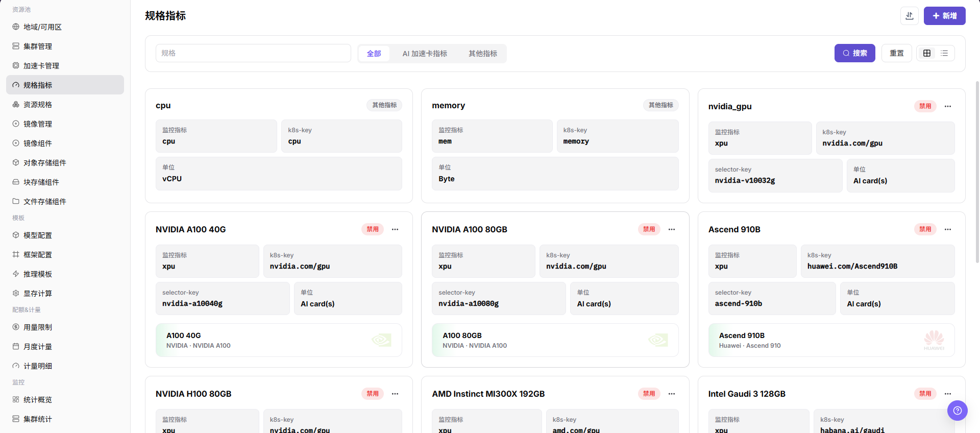Click the Ascend 910B Huawei card tile
Screen dimensions: 980x433
tap(831, 340)
